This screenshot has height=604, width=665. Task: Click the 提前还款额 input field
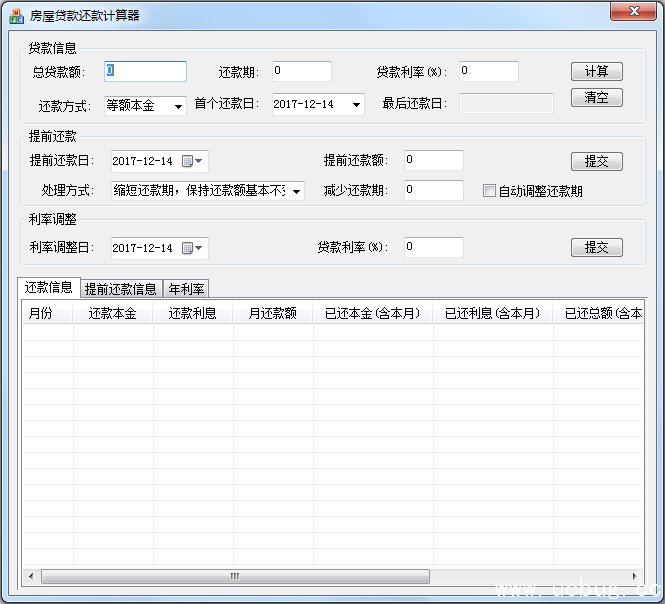(434, 160)
